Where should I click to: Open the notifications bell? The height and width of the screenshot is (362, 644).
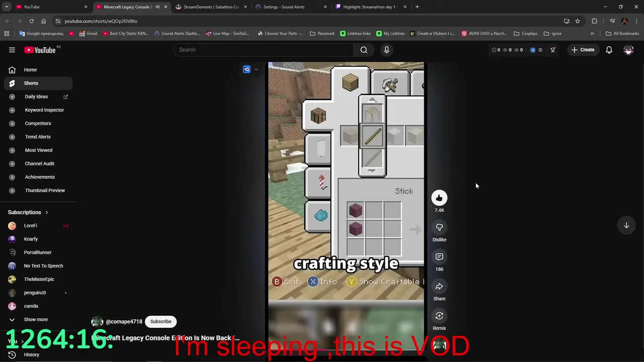point(609,50)
